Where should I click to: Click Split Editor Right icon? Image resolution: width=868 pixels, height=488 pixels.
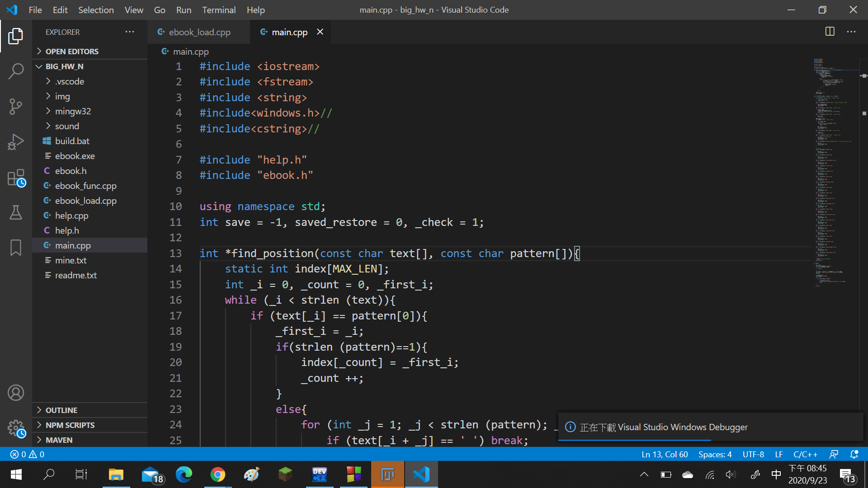click(x=830, y=32)
